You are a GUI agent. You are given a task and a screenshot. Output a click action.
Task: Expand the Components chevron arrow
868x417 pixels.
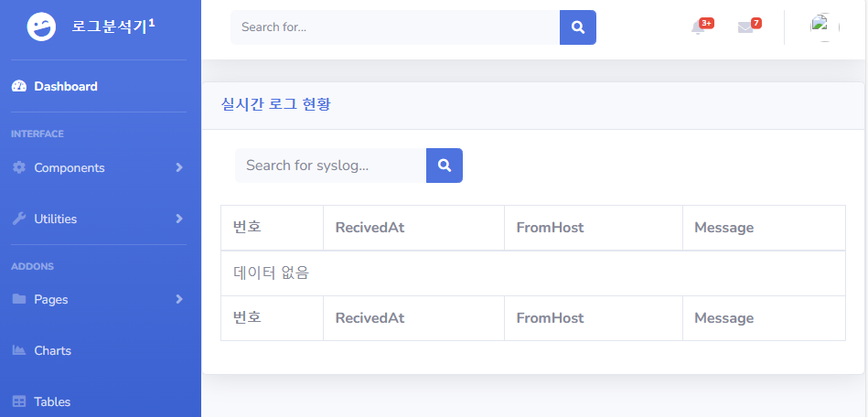coord(178,167)
